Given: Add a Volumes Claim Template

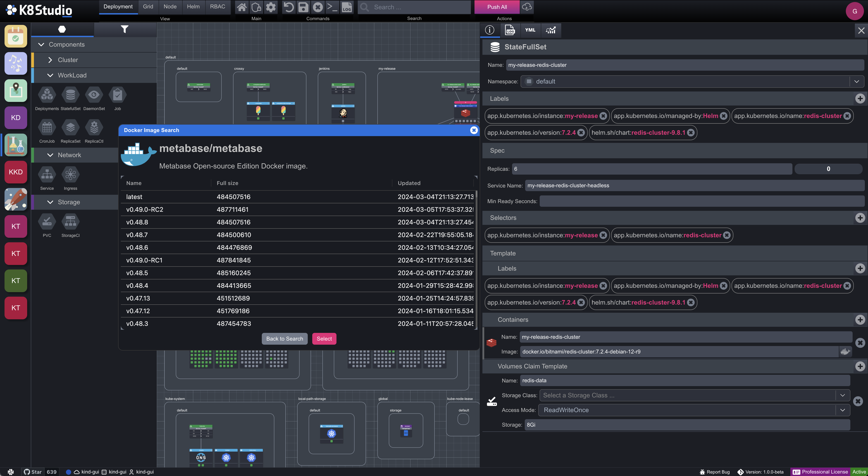Looking at the screenshot, I should click(860, 366).
